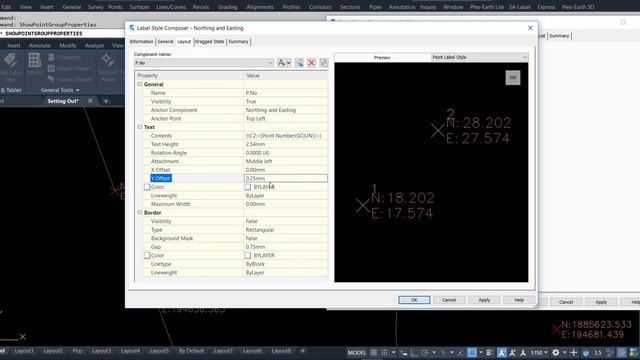This screenshot has height=360, width=640.
Task: Click the Text color BYLAYER swatch
Action: point(247,187)
